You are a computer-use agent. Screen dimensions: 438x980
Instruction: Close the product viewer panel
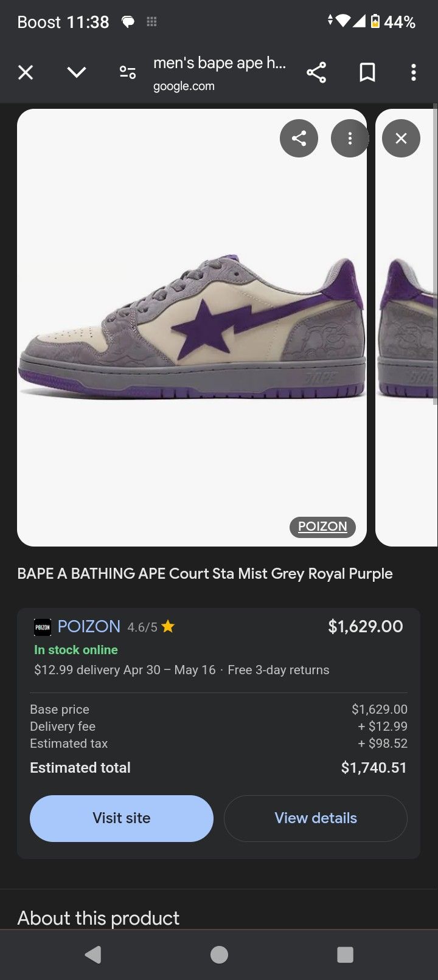pyautogui.click(x=401, y=139)
